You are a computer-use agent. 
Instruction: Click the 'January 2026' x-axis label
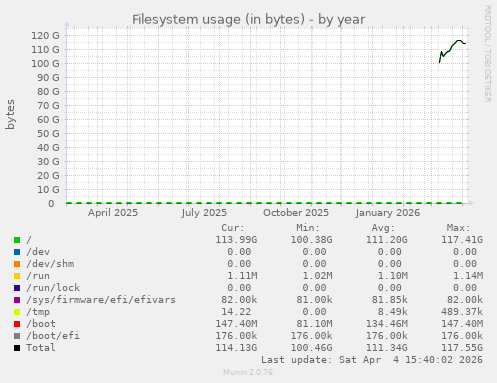click(x=388, y=213)
